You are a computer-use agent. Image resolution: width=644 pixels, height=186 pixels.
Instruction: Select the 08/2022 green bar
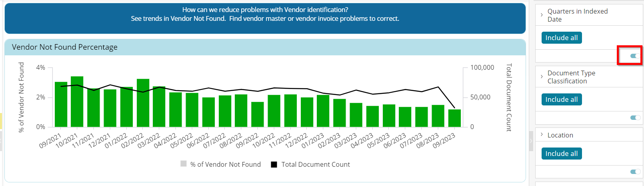pos(241,111)
